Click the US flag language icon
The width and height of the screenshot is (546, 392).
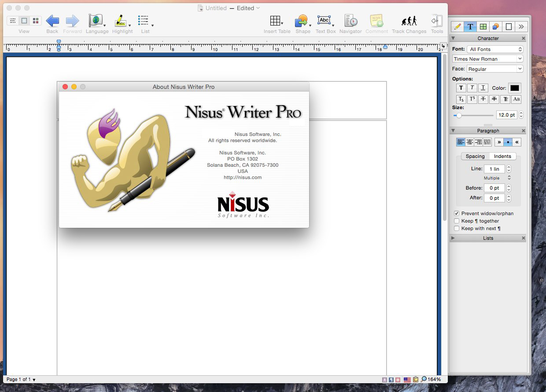[407, 379]
